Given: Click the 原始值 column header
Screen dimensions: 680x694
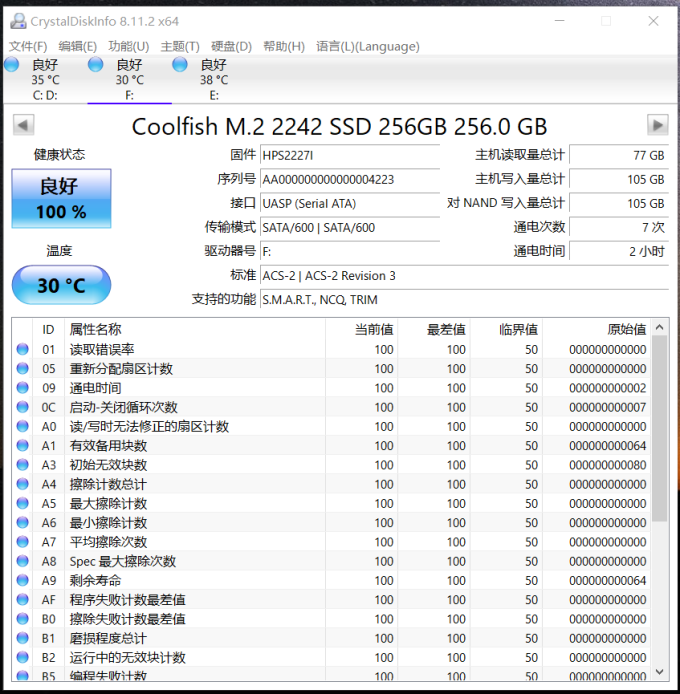Looking at the screenshot, I should (596, 329).
